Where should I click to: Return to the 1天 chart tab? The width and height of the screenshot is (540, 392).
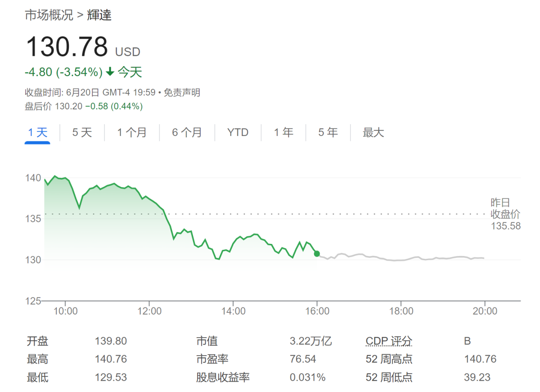37,132
